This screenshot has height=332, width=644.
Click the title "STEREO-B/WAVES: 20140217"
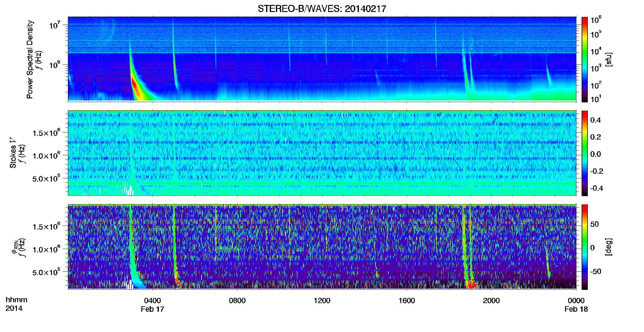pyautogui.click(x=322, y=9)
